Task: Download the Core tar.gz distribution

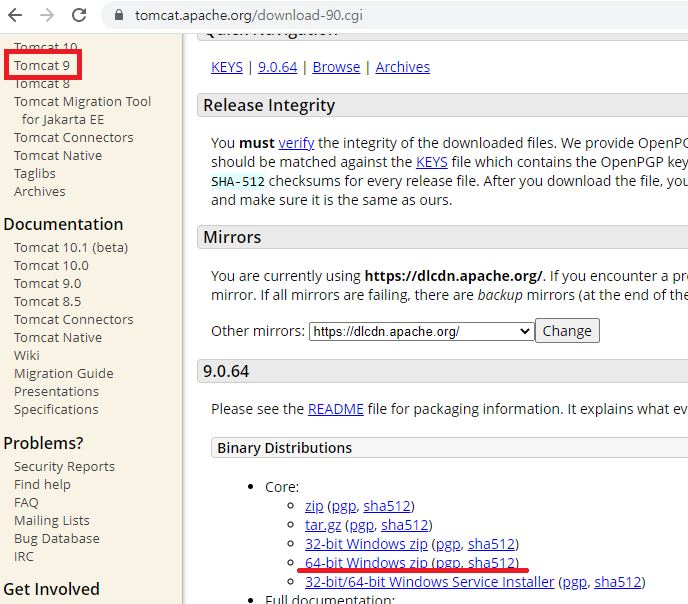Action: [x=323, y=525]
